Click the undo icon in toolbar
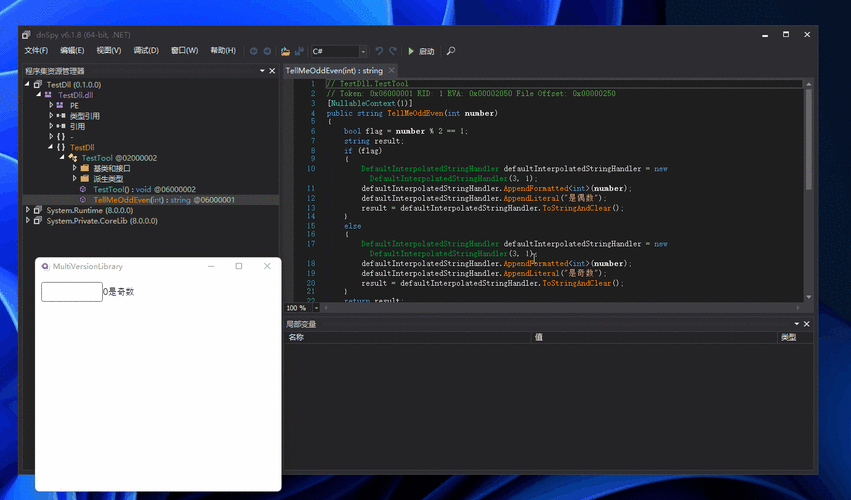851x500 pixels. (x=379, y=51)
